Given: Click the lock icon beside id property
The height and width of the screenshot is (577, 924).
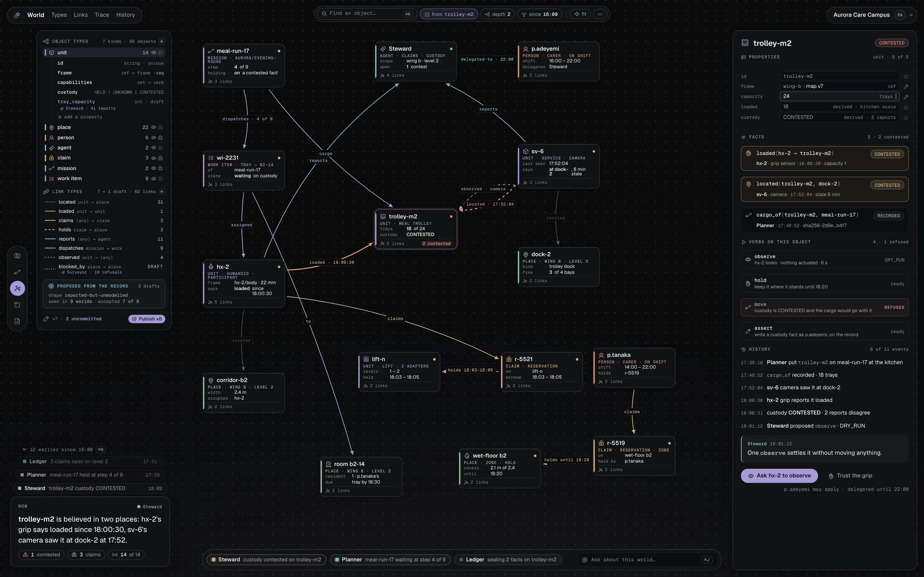Looking at the screenshot, I should 906,76.
